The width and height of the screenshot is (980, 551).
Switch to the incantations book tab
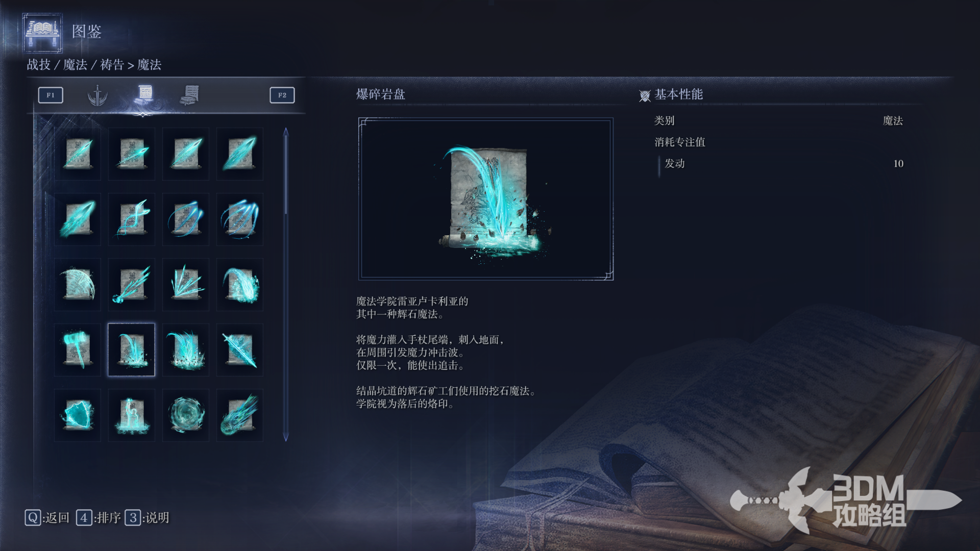click(190, 95)
